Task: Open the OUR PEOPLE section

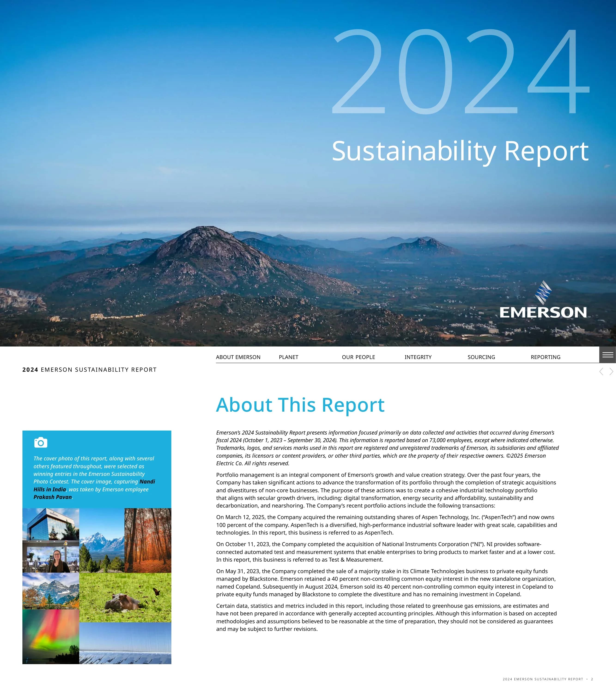Action: click(358, 357)
